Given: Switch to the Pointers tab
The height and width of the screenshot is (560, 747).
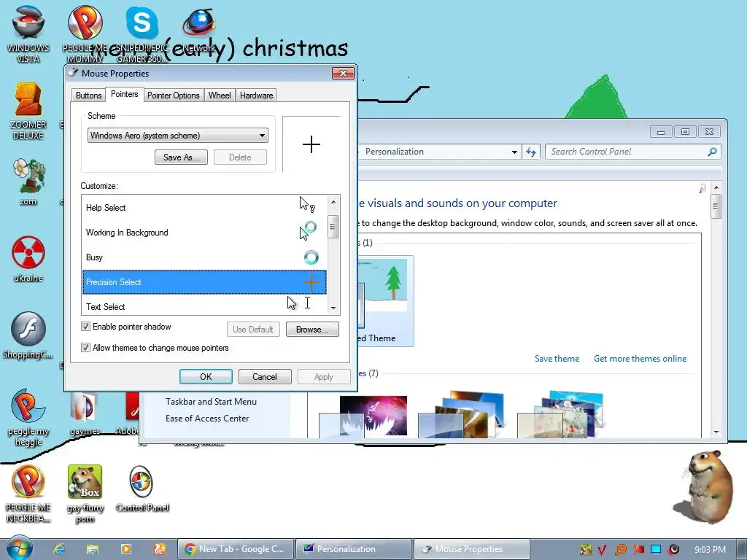Looking at the screenshot, I should click(124, 94).
